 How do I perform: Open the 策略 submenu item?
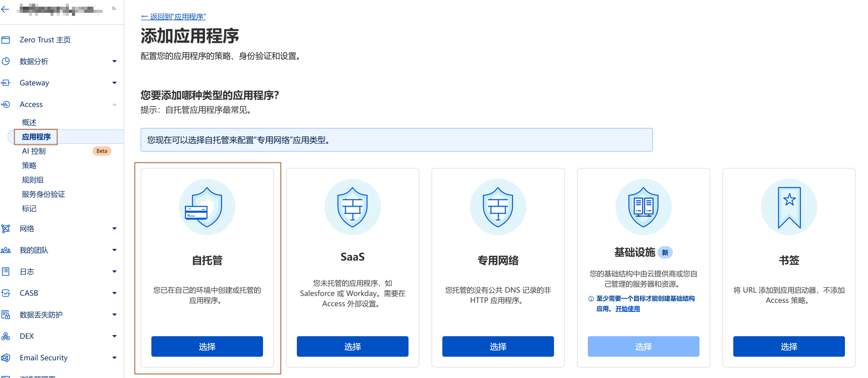[x=29, y=165]
